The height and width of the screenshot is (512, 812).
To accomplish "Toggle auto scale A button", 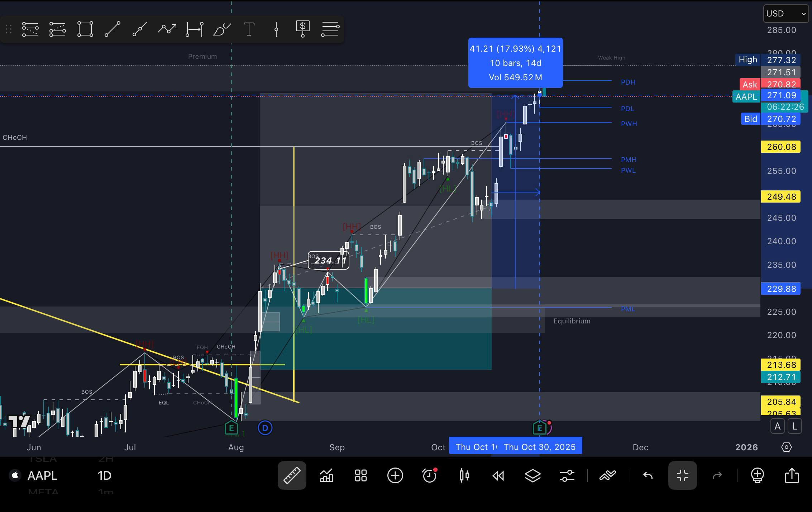I will [777, 426].
